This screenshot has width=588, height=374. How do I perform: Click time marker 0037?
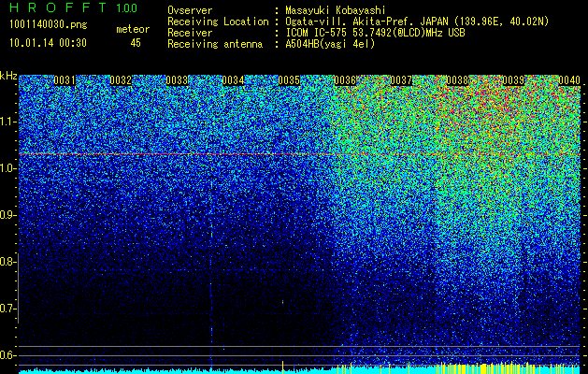[401, 80]
